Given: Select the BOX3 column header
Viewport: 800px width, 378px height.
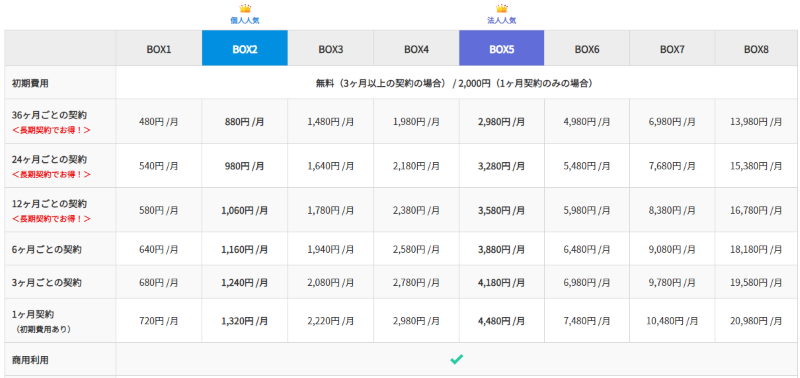Looking at the screenshot, I should point(331,48).
